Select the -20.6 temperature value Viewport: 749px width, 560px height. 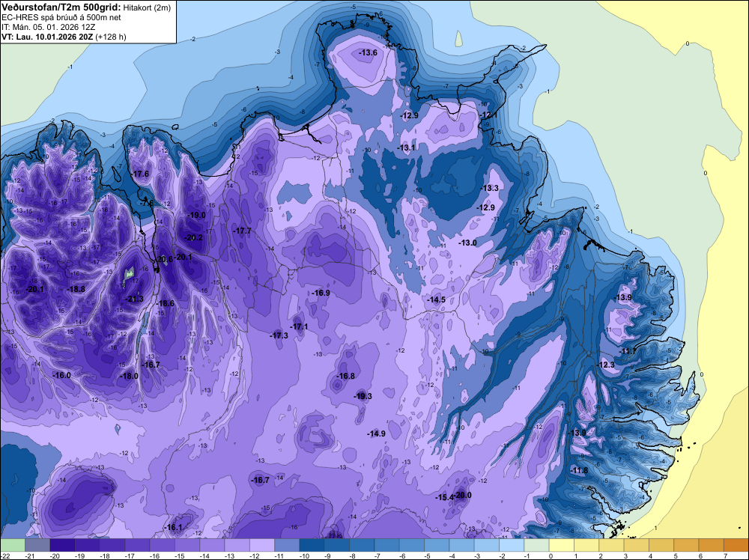click(x=164, y=260)
